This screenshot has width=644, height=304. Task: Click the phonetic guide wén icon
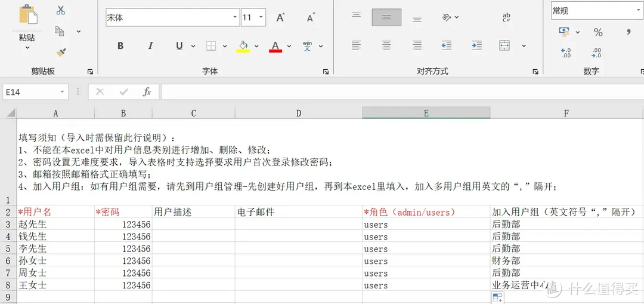coord(307,45)
